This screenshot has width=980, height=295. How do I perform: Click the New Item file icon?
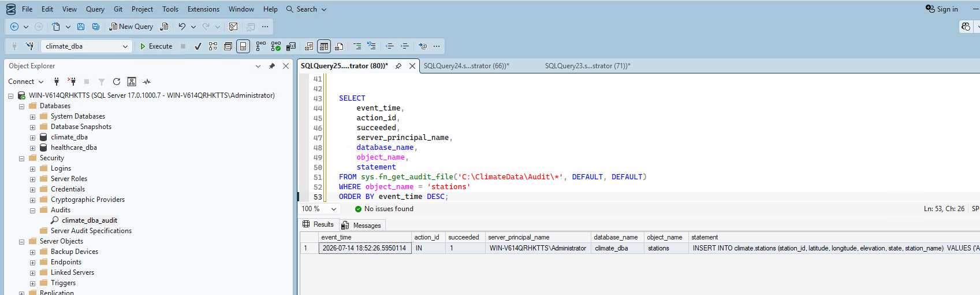point(56,27)
